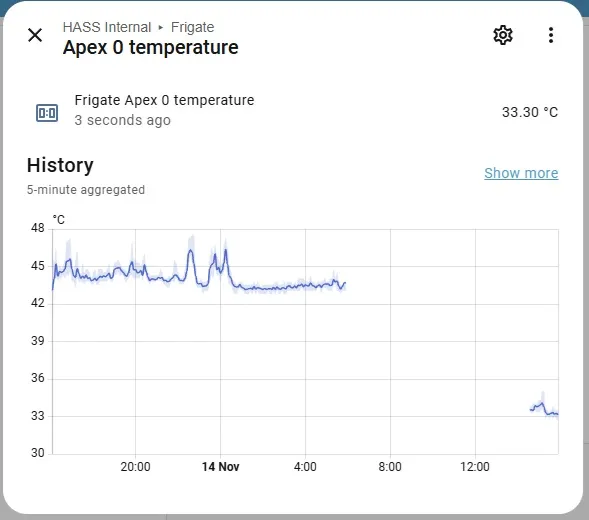
Task: Close the Apex 0 temperature dialog
Action: [x=35, y=35]
